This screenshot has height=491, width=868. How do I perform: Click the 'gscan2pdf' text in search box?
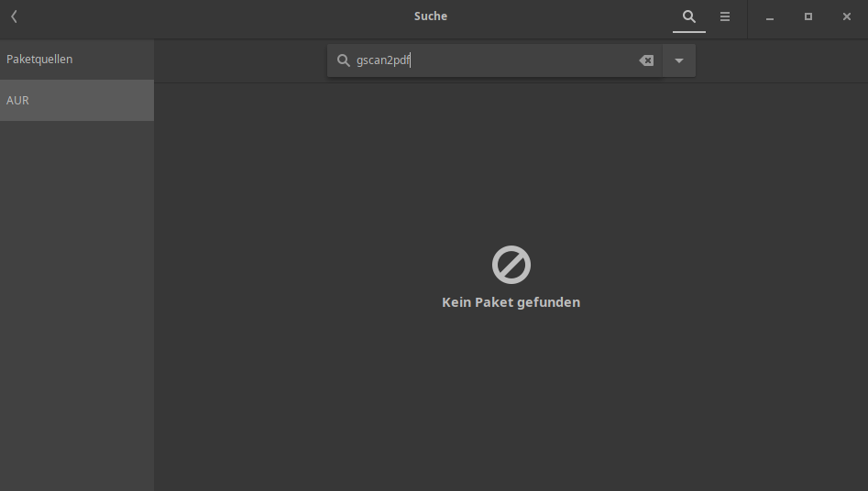383,60
